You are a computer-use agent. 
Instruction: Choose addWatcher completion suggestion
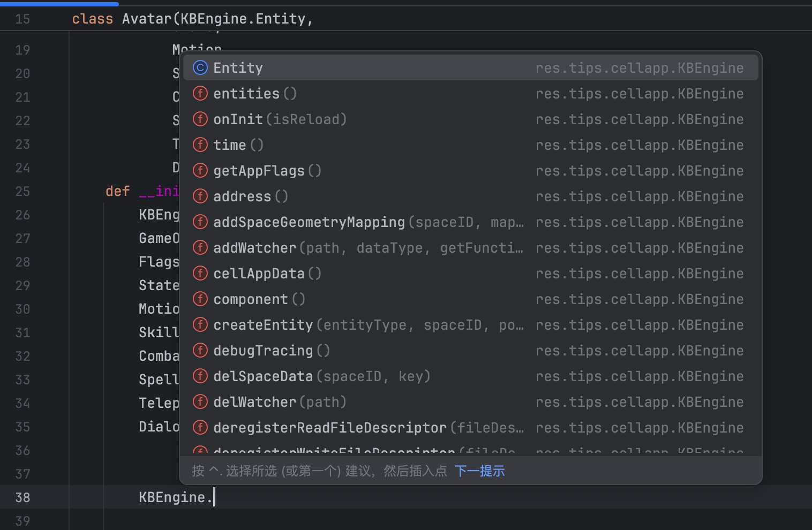point(255,248)
